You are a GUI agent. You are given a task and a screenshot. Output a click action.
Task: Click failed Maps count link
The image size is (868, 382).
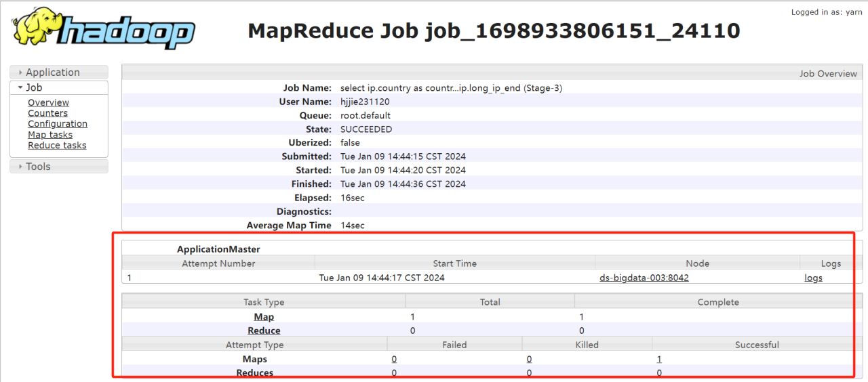click(394, 360)
